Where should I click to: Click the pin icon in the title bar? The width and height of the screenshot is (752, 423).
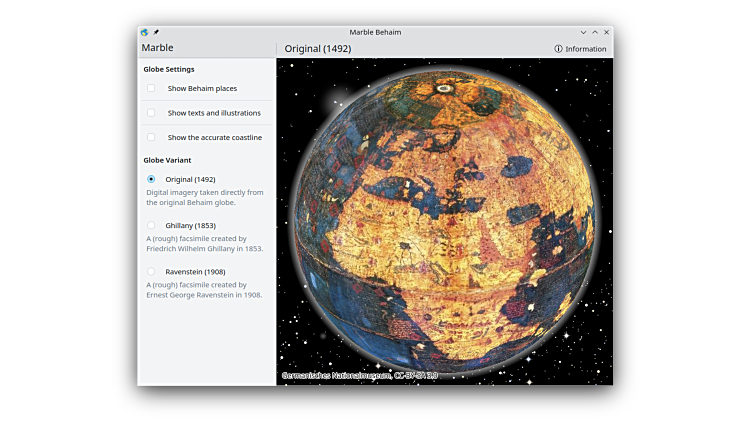coord(156,32)
